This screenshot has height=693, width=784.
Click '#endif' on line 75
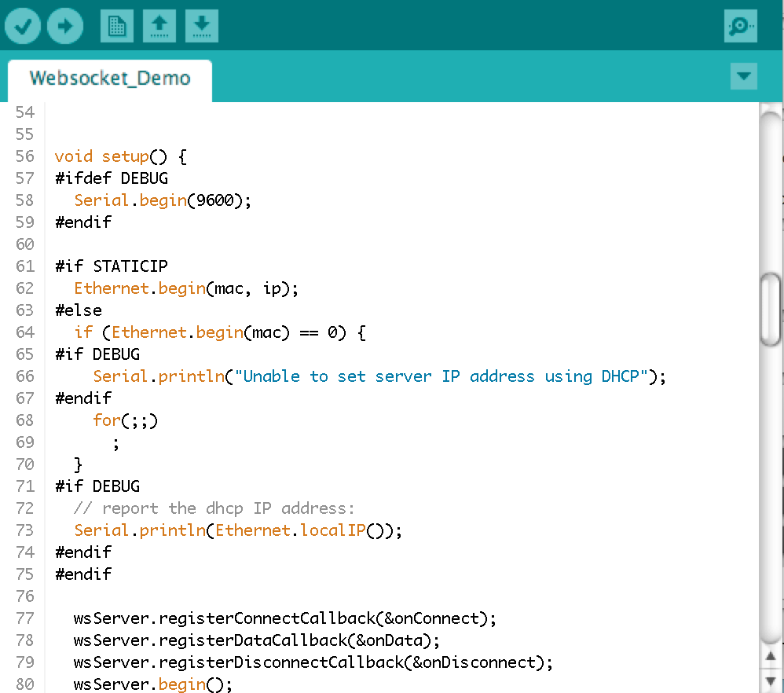pos(83,574)
